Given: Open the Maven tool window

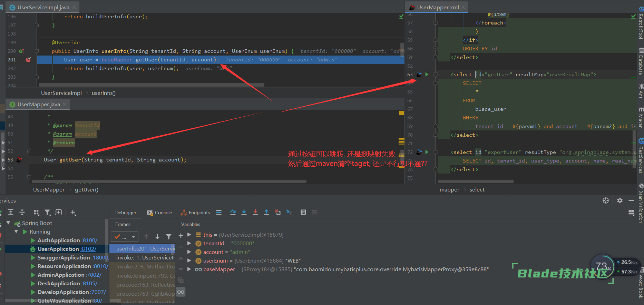Looking at the screenshot, I should (641, 118).
